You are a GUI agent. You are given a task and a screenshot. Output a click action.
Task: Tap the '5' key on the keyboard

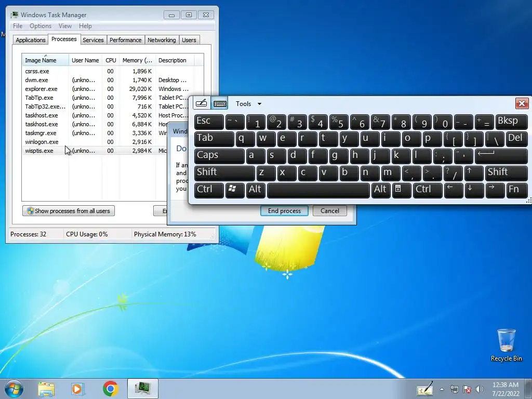click(339, 122)
